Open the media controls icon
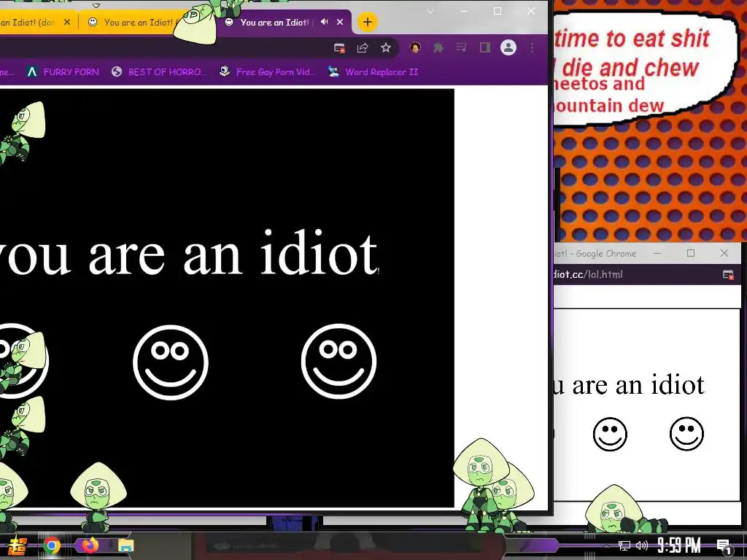This screenshot has height=560, width=747. click(x=461, y=47)
